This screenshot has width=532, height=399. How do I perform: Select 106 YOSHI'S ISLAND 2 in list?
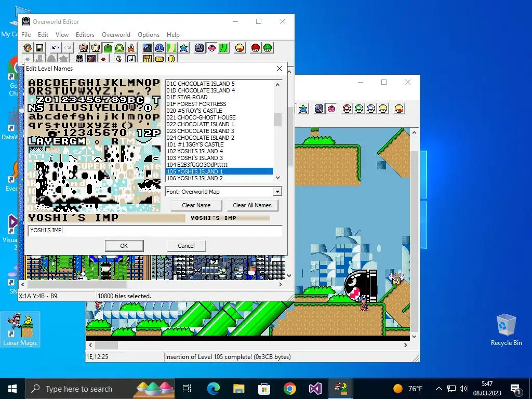pos(219,178)
